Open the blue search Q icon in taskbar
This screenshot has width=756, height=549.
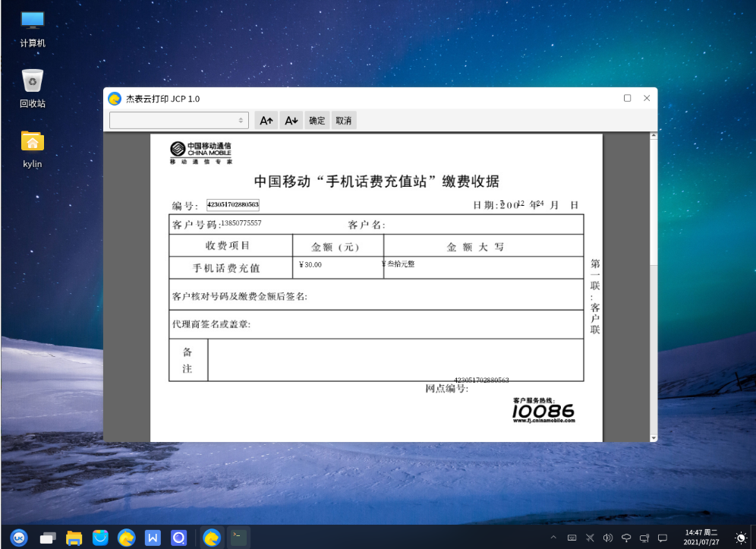pos(179,538)
